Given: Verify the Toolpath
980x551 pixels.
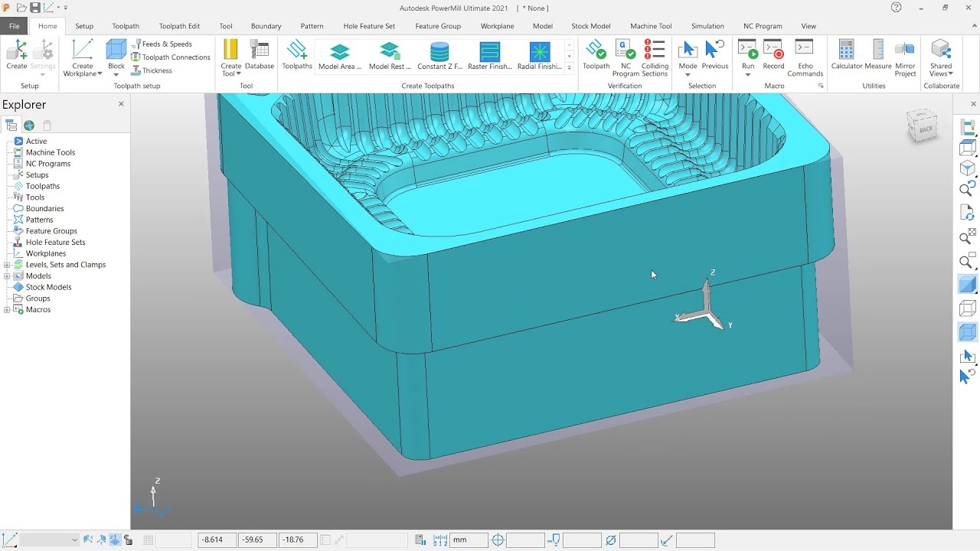Looking at the screenshot, I should pos(596,57).
